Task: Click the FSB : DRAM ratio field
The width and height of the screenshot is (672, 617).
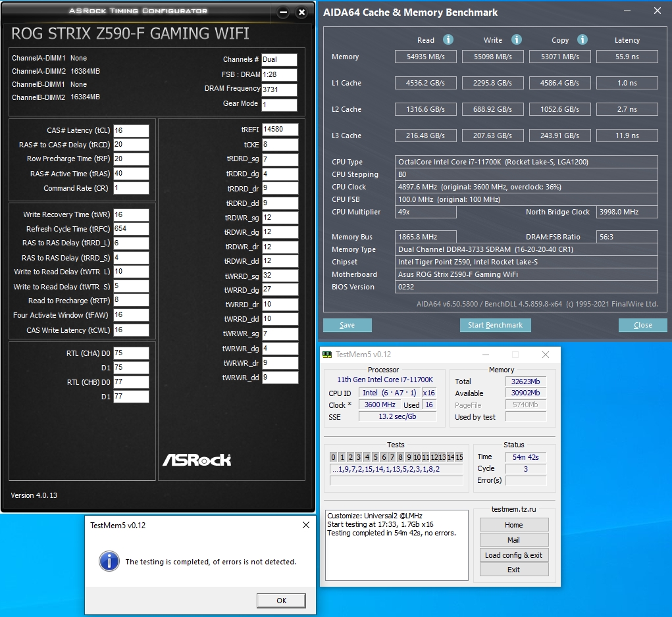Action: (279, 74)
